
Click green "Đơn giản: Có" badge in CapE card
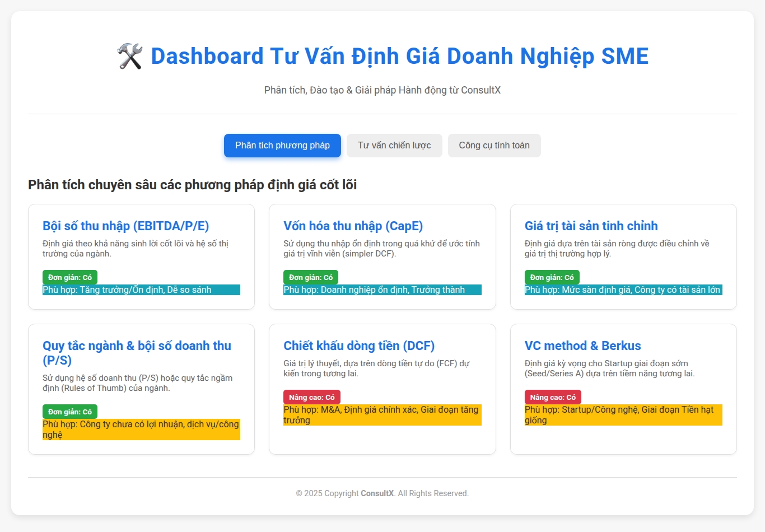[311, 277]
